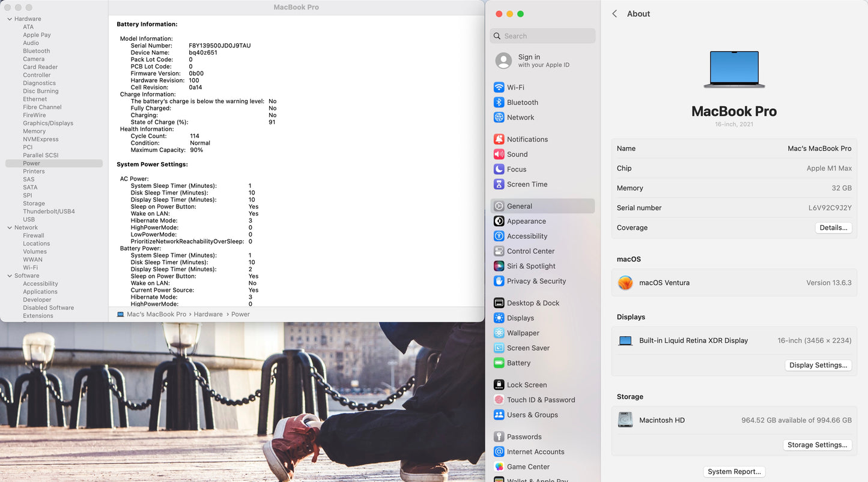
Task: Collapse the Software tree section
Action: pos(10,276)
